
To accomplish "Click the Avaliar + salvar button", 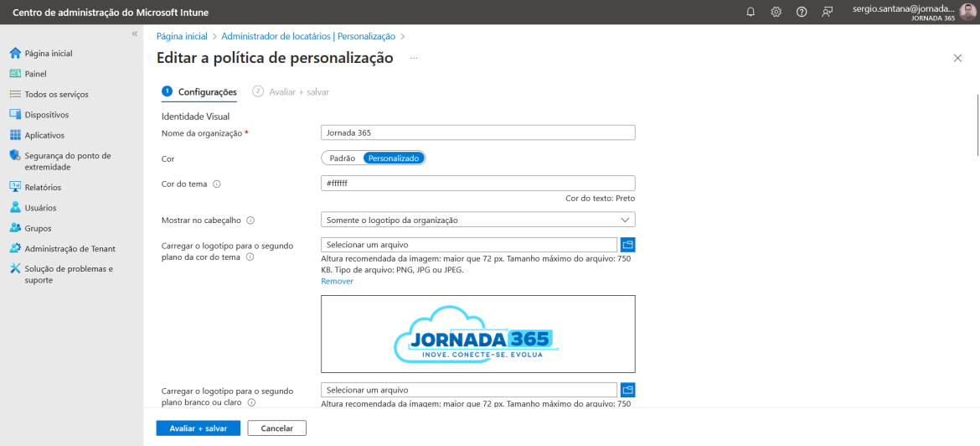I will click(x=199, y=428).
